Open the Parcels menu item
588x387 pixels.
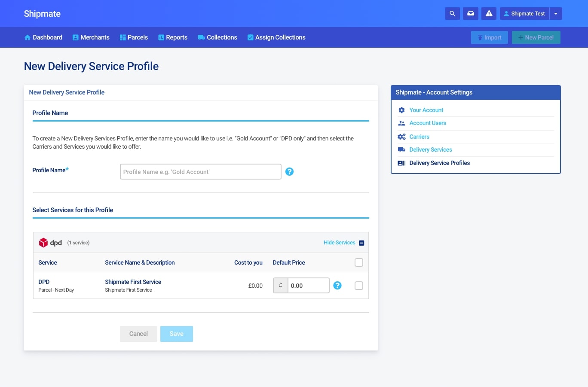coord(134,37)
